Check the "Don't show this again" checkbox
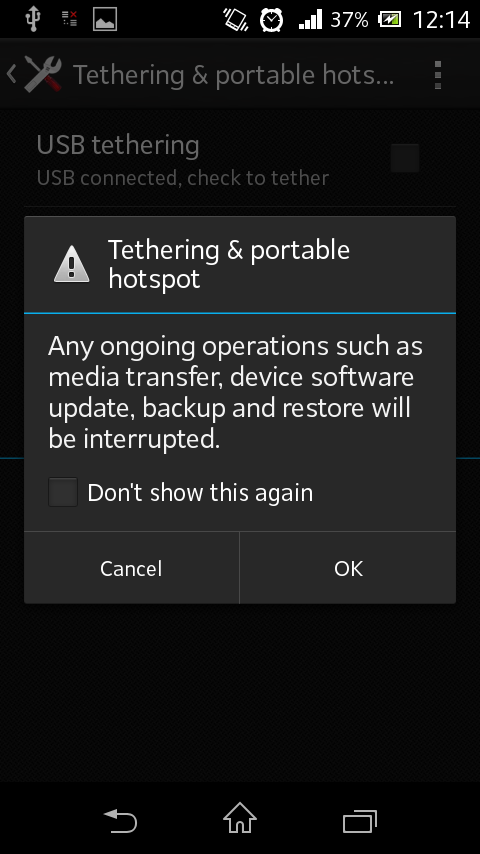This screenshot has height=854, width=480. pyautogui.click(x=63, y=492)
